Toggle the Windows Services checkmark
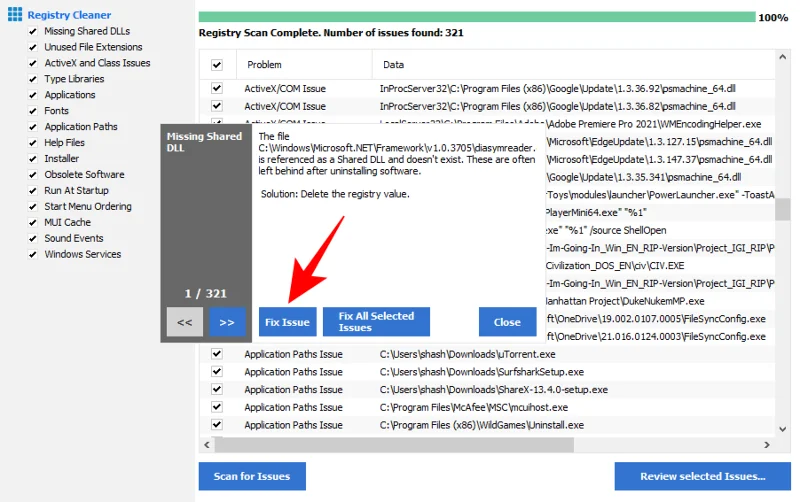 pyautogui.click(x=33, y=254)
